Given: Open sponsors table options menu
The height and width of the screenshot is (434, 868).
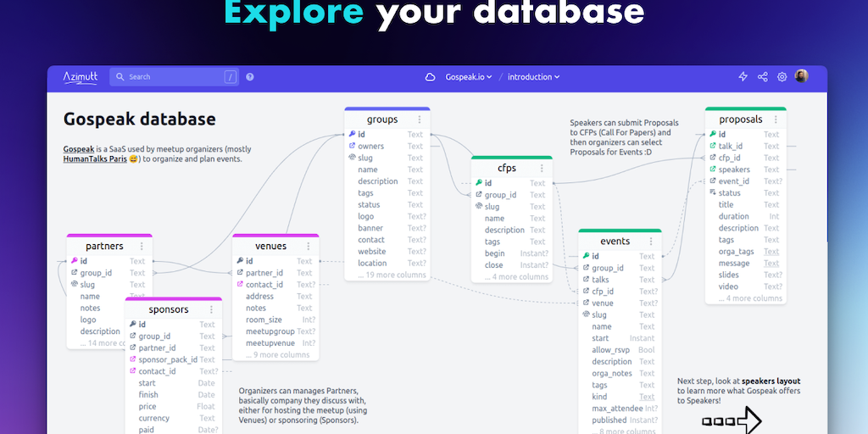Looking at the screenshot, I should pyautogui.click(x=211, y=309).
